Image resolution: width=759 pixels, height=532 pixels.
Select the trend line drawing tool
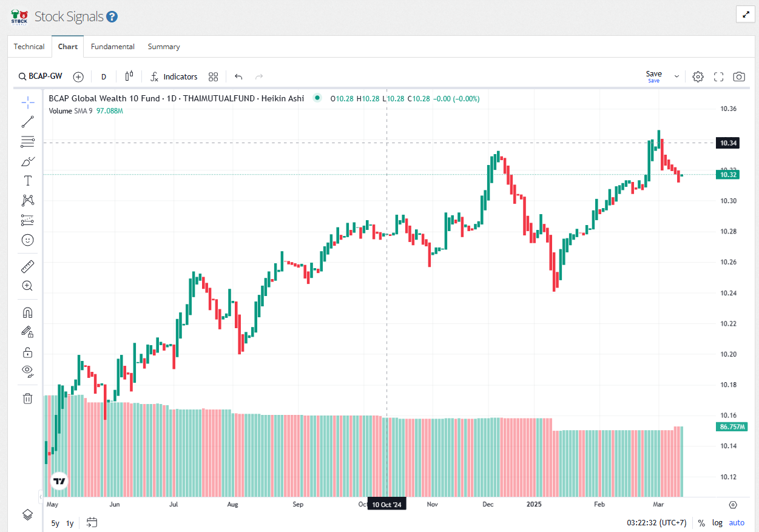(27, 122)
